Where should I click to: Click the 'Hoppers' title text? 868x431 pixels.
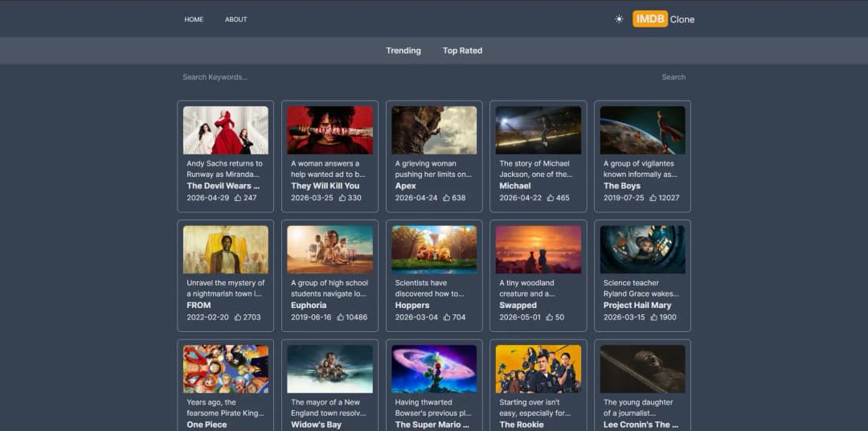pos(411,306)
